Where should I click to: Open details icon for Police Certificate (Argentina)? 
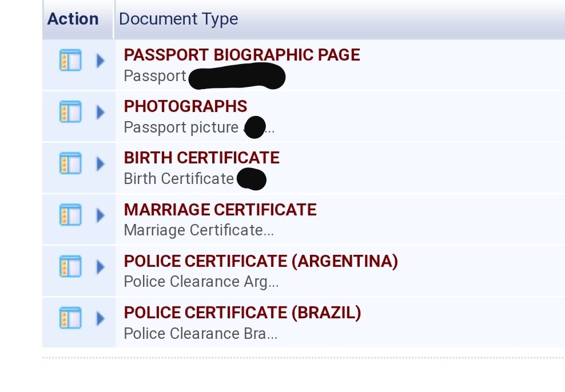pyautogui.click(x=70, y=266)
